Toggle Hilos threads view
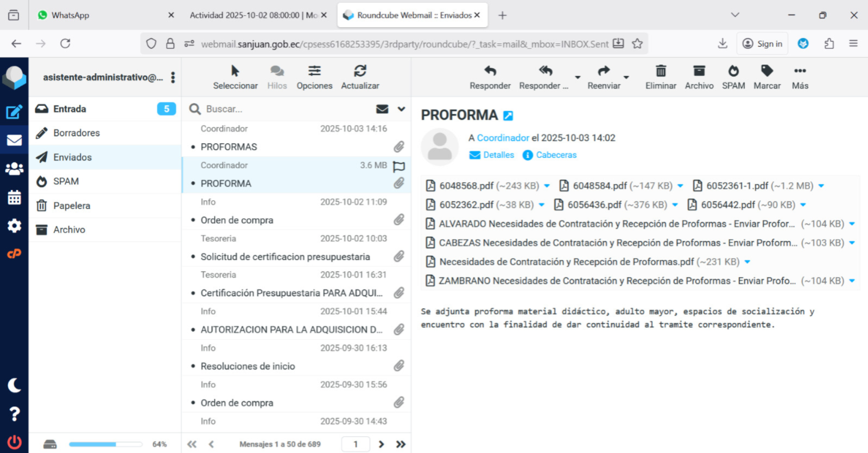The height and width of the screenshot is (453, 868). click(277, 76)
